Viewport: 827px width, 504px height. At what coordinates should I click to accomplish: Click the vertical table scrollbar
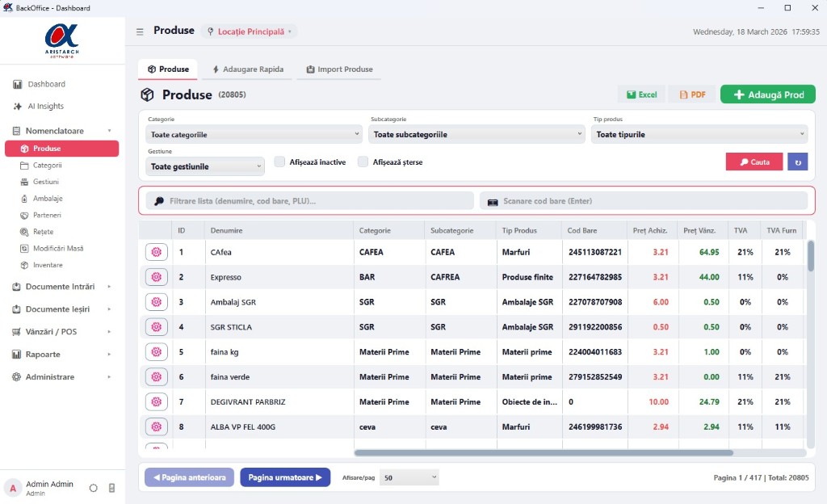click(x=811, y=256)
